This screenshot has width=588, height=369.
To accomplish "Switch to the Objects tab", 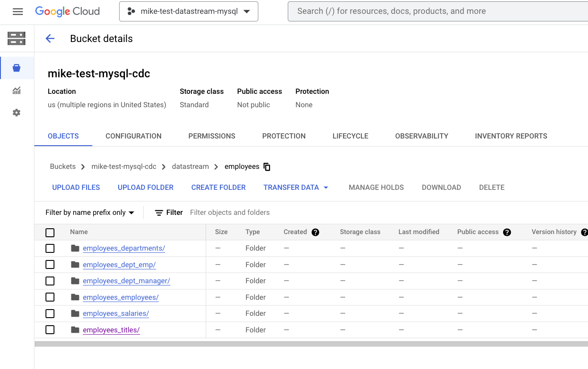I will [63, 136].
